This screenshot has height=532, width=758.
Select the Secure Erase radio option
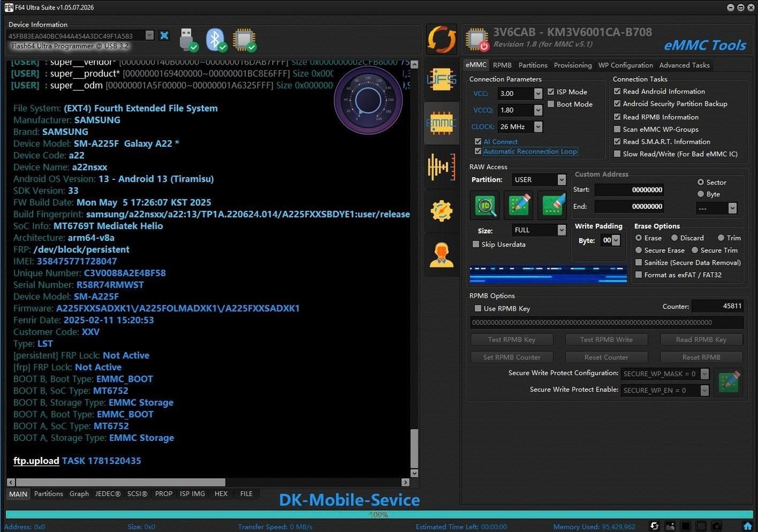pos(639,250)
